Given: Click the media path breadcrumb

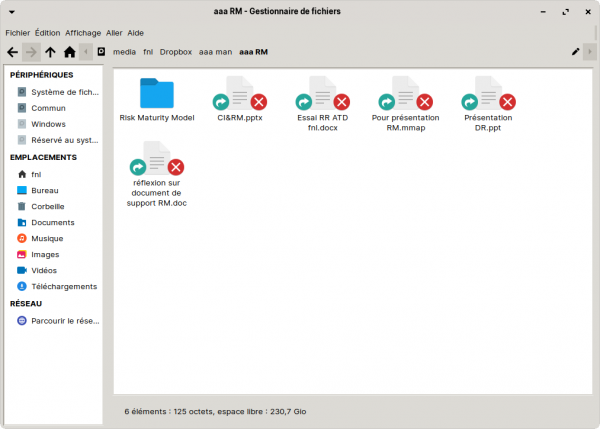Looking at the screenshot, I should [x=124, y=52].
